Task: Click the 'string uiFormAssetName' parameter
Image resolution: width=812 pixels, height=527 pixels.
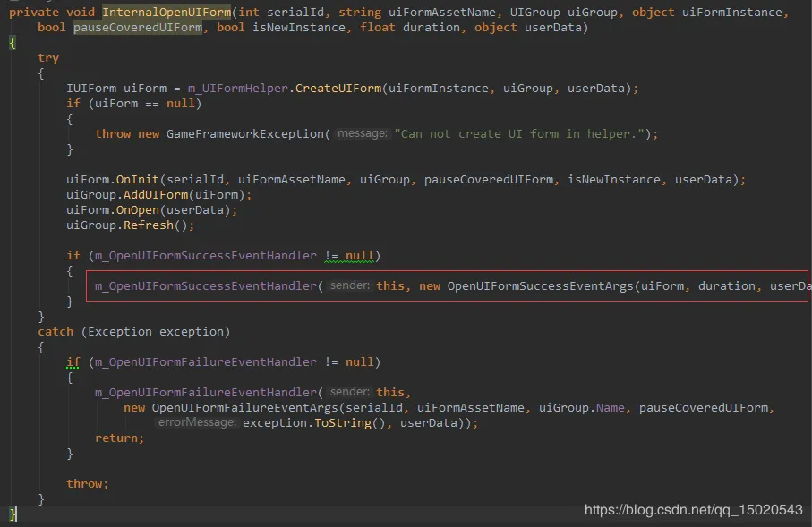Action: click(417, 12)
